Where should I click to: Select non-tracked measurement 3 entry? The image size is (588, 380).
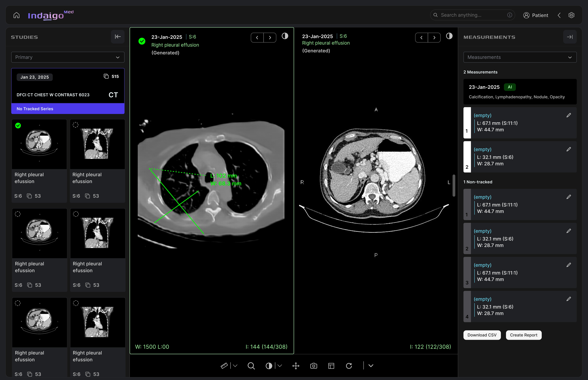[x=520, y=272]
